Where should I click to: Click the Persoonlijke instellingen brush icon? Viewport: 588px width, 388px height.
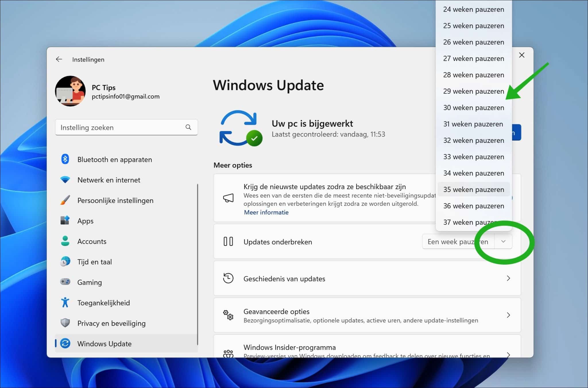click(x=65, y=200)
